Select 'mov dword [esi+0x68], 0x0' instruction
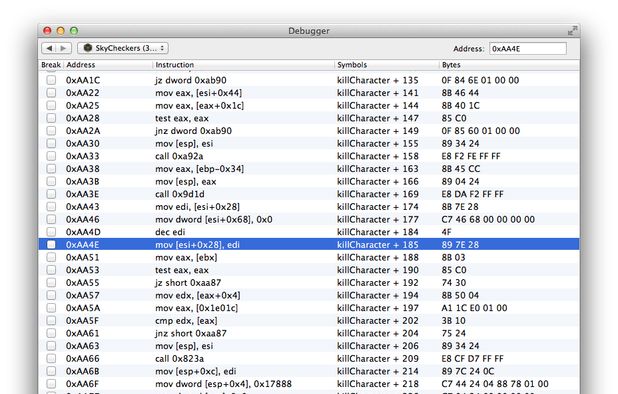Image resolution: width=618 pixels, height=394 pixels. click(x=214, y=219)
